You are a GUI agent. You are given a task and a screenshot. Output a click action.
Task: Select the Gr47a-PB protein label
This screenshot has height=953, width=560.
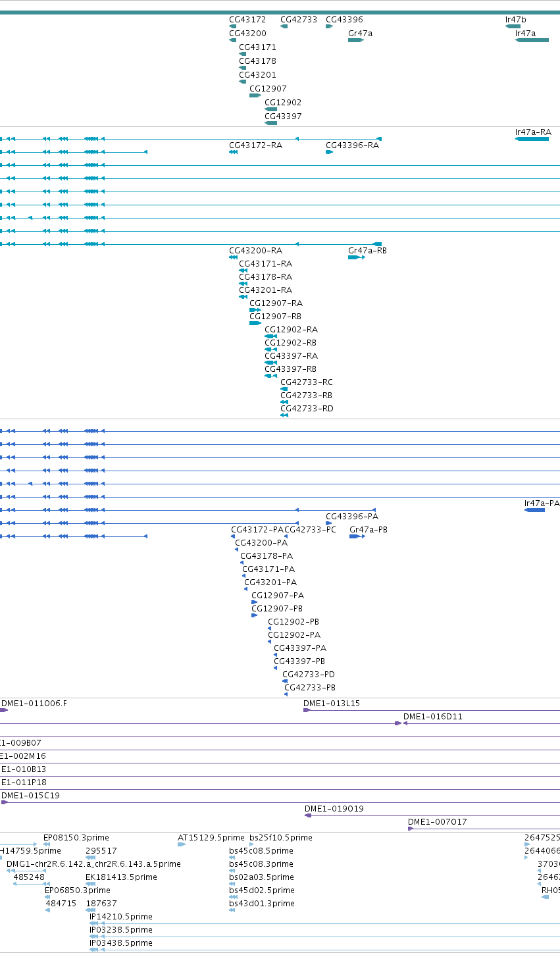click(x=369, y=530)
